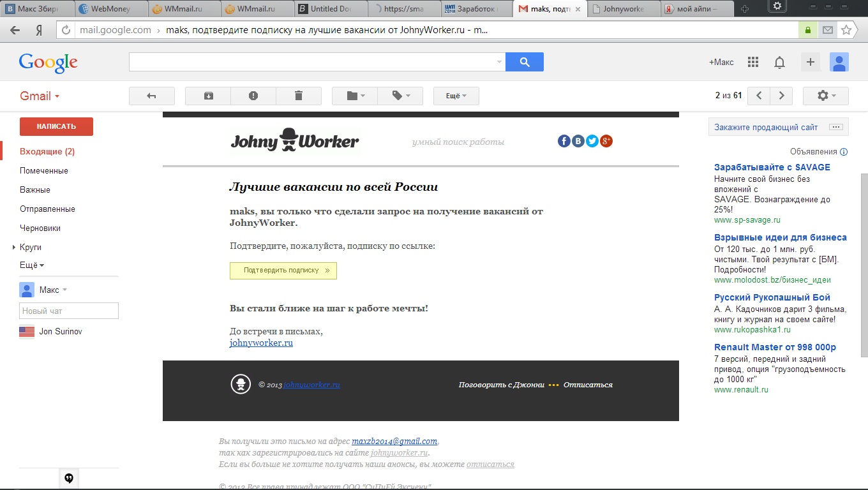Screen dimensions: 868x490
Task: Open the Важные folder
Action: tap(35, 189)
